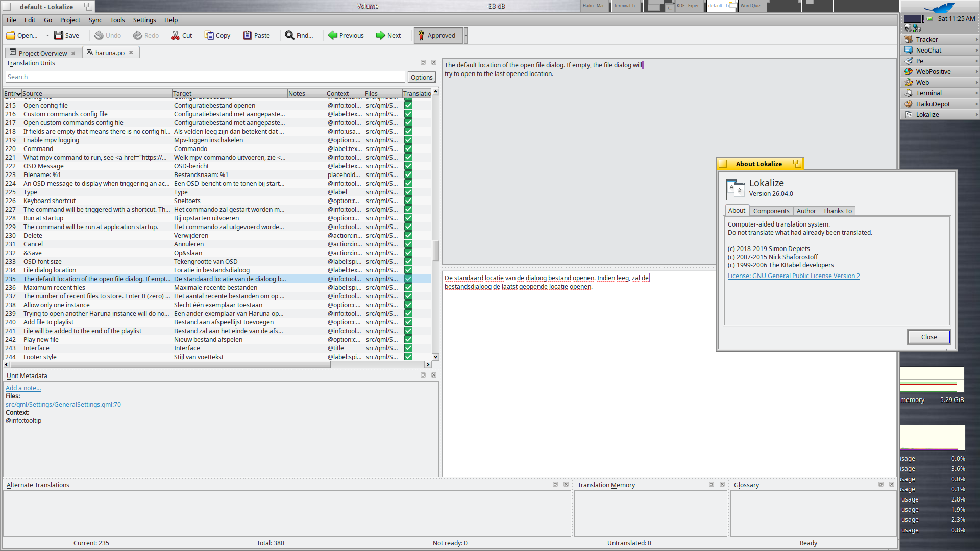The image size is (980, 551).
Task: Click the Add a note link
Action: pos(23,388)
